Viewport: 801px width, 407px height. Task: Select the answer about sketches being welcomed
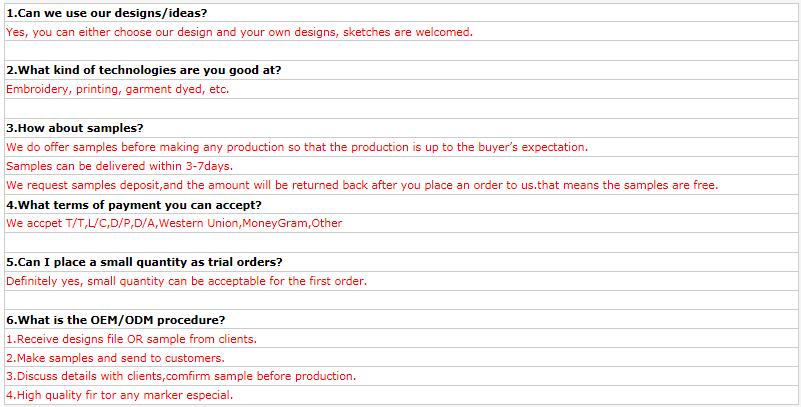(239, 32)
